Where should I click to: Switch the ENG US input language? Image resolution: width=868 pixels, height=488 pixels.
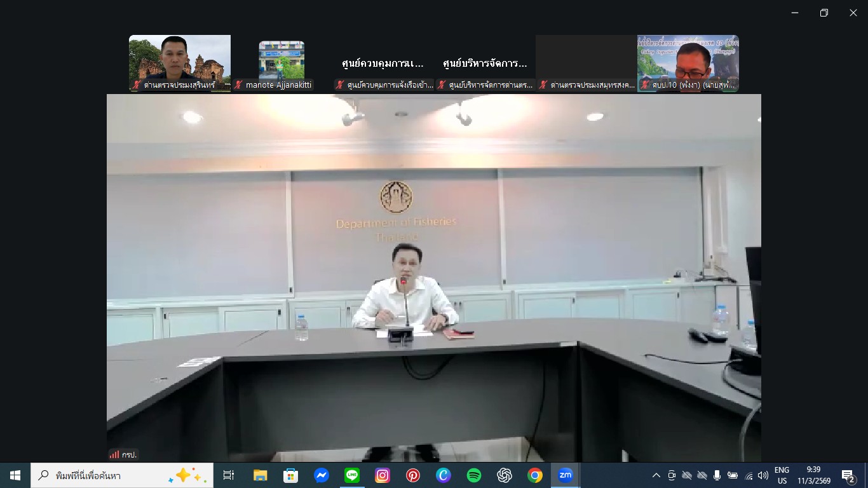[x=782, y=475]
